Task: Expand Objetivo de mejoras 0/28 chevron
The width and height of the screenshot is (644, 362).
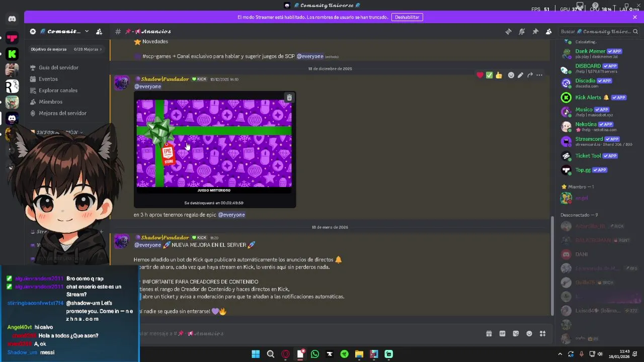Action: tap(101, 49)
